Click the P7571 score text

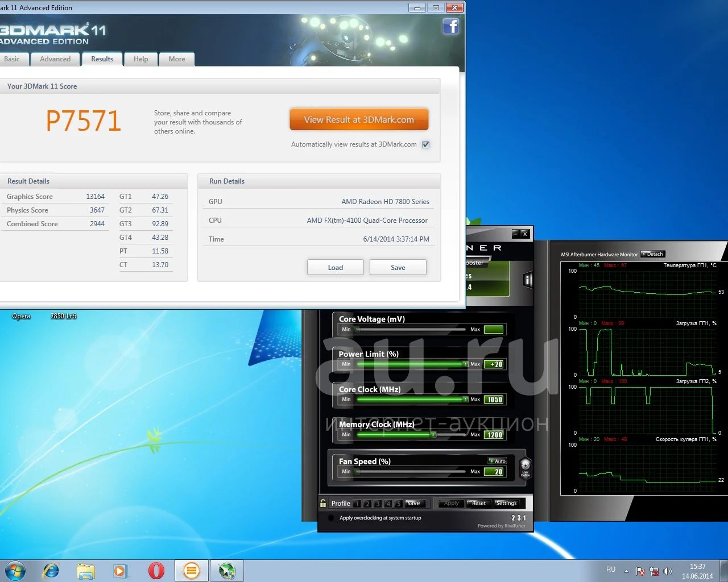coord(84,121)
